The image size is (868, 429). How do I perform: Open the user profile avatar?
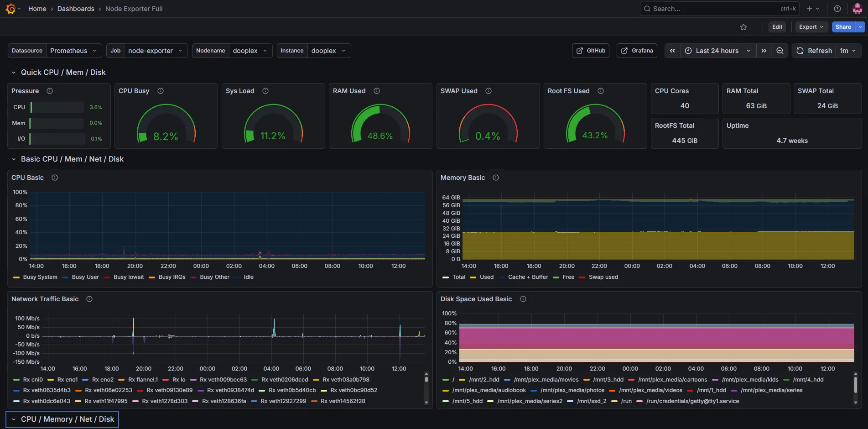858,9
